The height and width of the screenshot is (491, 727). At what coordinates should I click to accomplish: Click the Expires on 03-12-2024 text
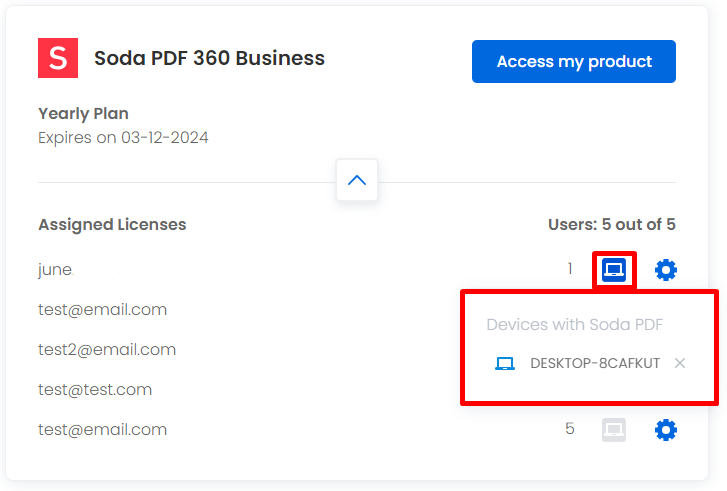pyautogui.click(x=123, y=138)
